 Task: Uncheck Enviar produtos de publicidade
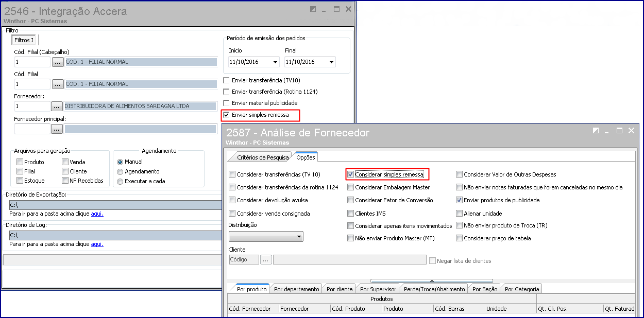[x=459, y=200]
